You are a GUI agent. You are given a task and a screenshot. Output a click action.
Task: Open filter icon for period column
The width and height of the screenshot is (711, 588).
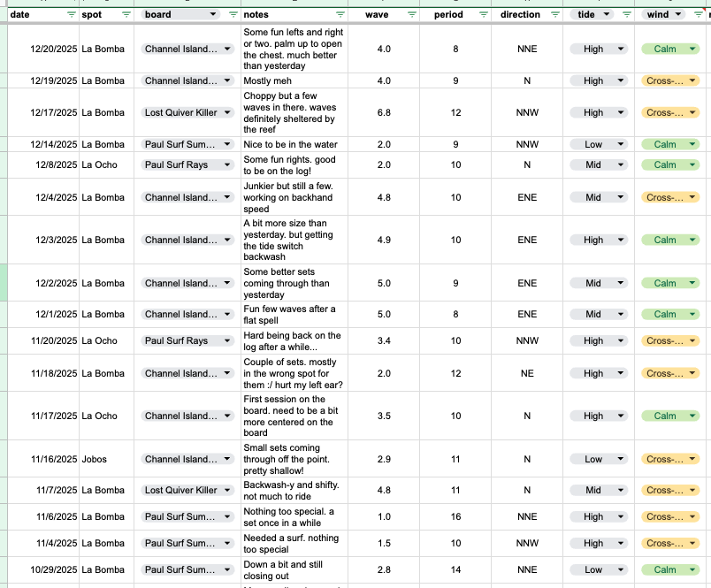[x=484, y=14]
